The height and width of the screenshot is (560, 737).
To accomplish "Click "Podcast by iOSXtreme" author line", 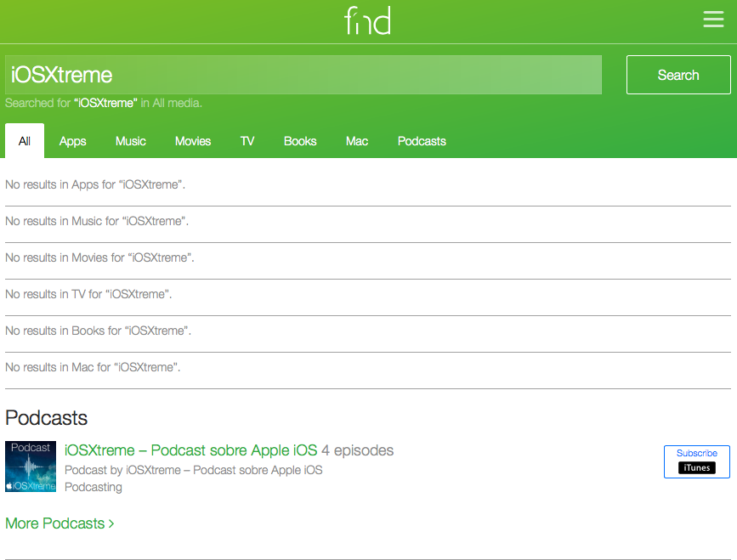I will [x=193, y=470].
